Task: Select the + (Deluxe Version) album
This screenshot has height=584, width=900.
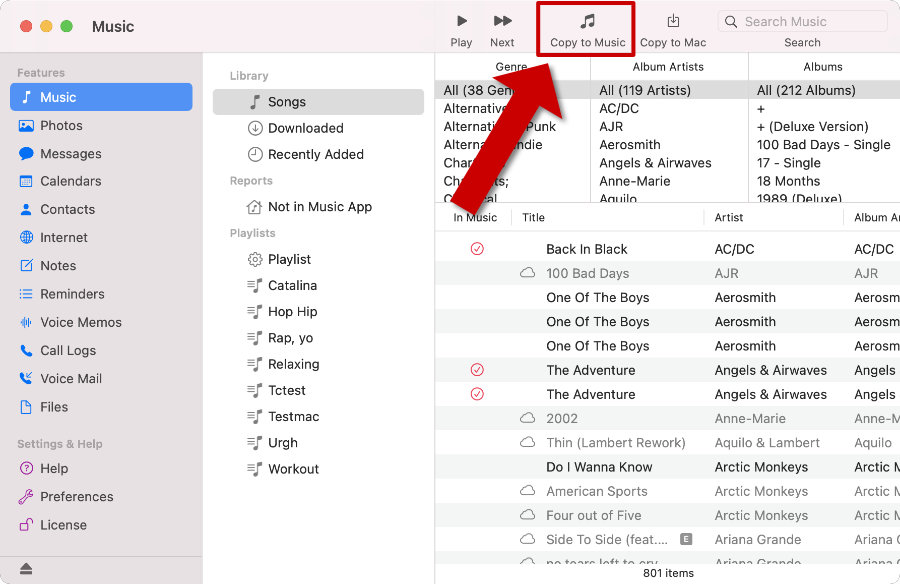Action: 825,126
